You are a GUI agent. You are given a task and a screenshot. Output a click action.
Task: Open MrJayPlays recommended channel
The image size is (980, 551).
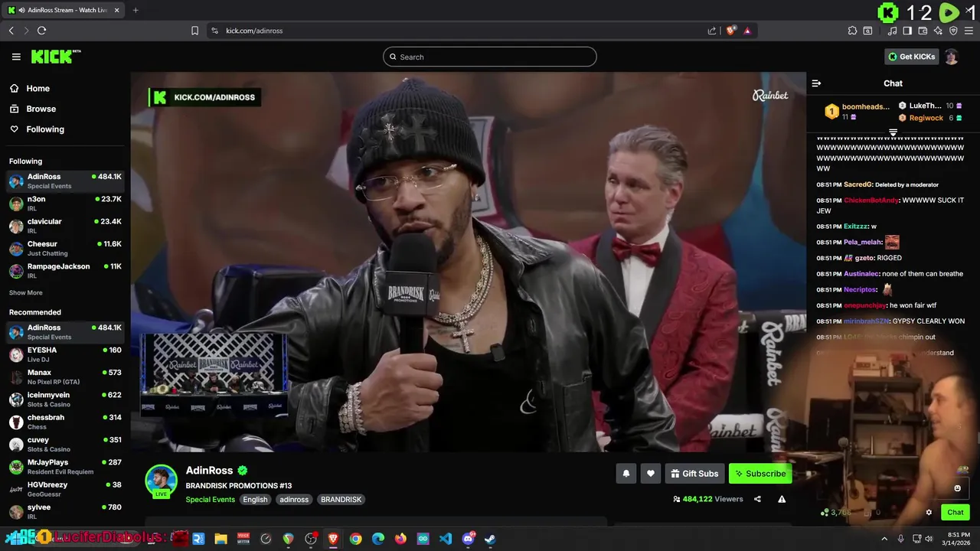(x=65, y=467)
